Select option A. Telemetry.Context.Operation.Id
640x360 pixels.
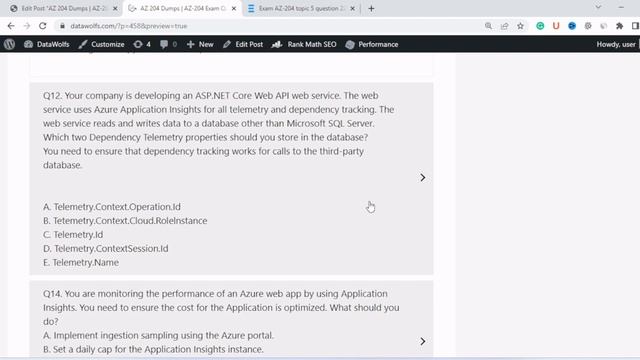click(112, 207)
